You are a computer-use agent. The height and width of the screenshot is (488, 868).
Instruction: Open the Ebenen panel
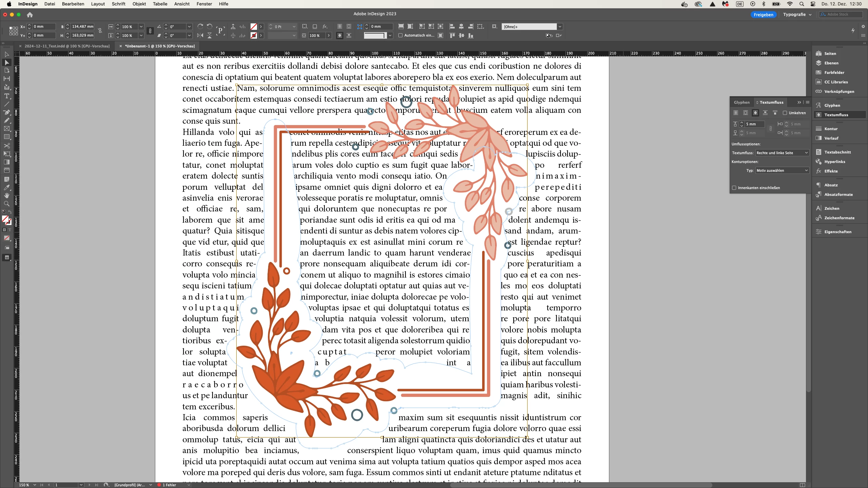click(x=831, y=63)
